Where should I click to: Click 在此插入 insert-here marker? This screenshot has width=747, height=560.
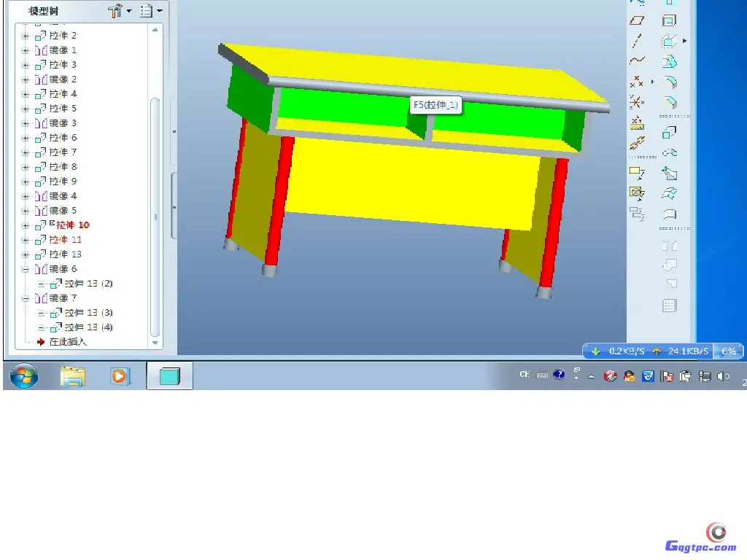[67, 342]
